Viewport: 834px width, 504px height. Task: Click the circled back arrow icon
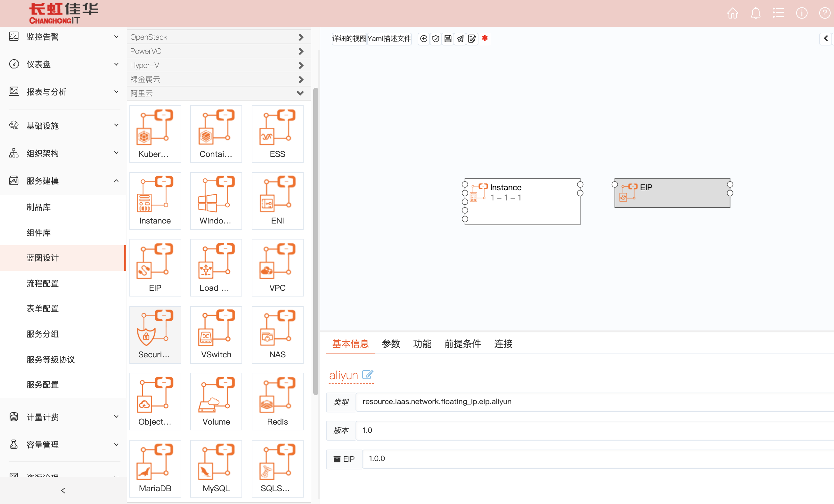pos(423,39)
